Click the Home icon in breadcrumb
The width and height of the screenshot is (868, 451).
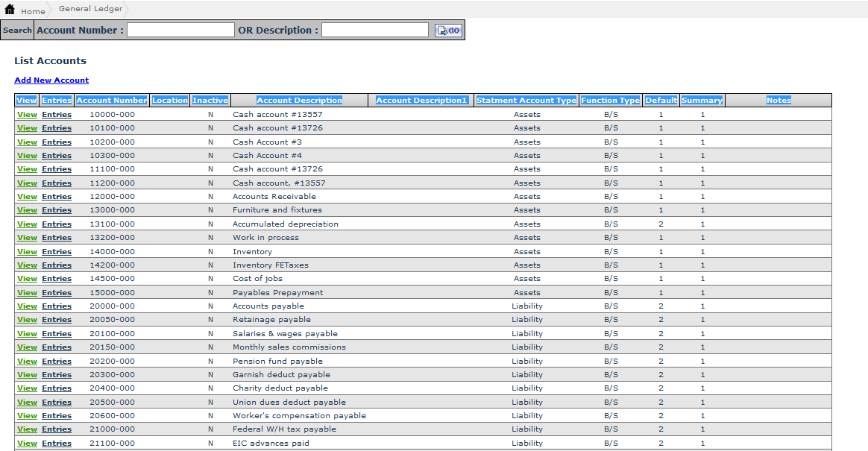tap(10, 10)
